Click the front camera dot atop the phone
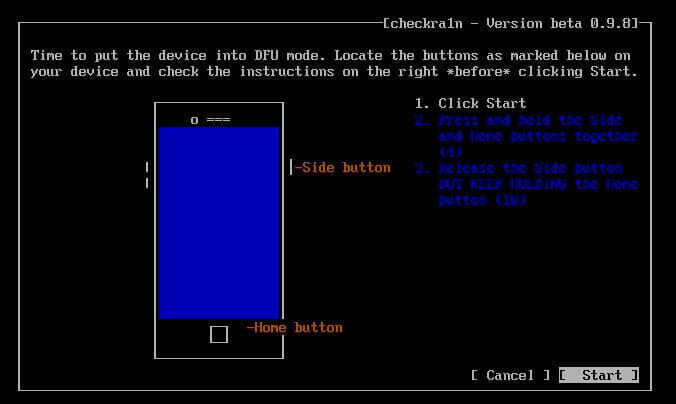The width and height of the screenshot is (676, 404). (x=194, y=120)
